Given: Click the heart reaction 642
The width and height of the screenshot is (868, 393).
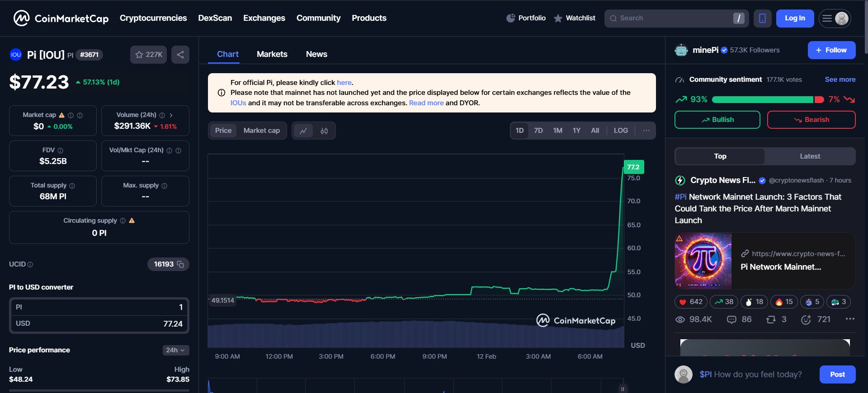Looking at the screenshot, I should 691,302.
